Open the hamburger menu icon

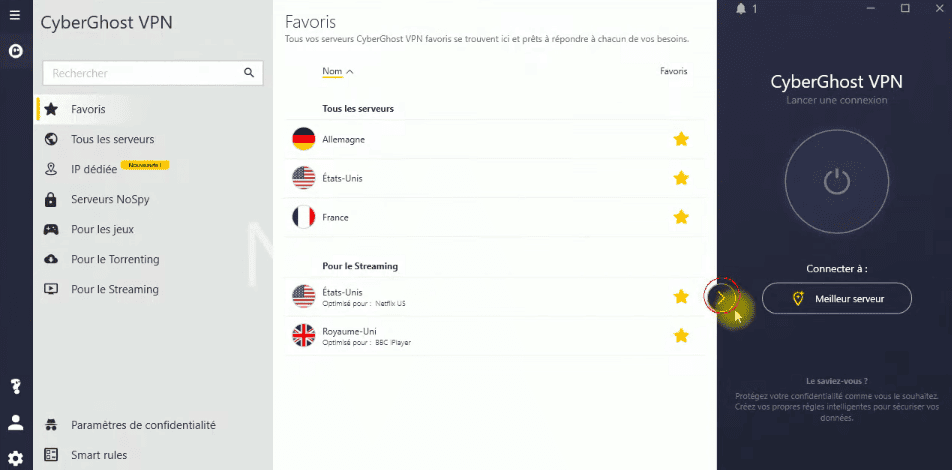tap(15, 15)
